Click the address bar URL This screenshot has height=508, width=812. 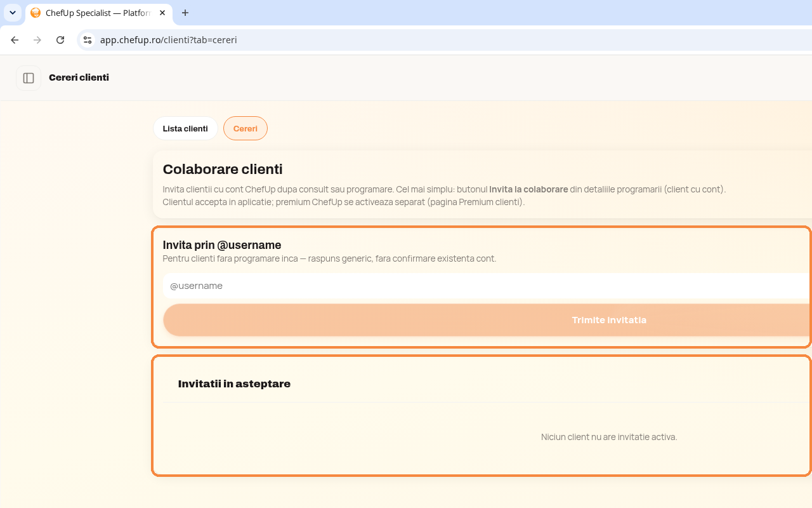click(169, 40)
